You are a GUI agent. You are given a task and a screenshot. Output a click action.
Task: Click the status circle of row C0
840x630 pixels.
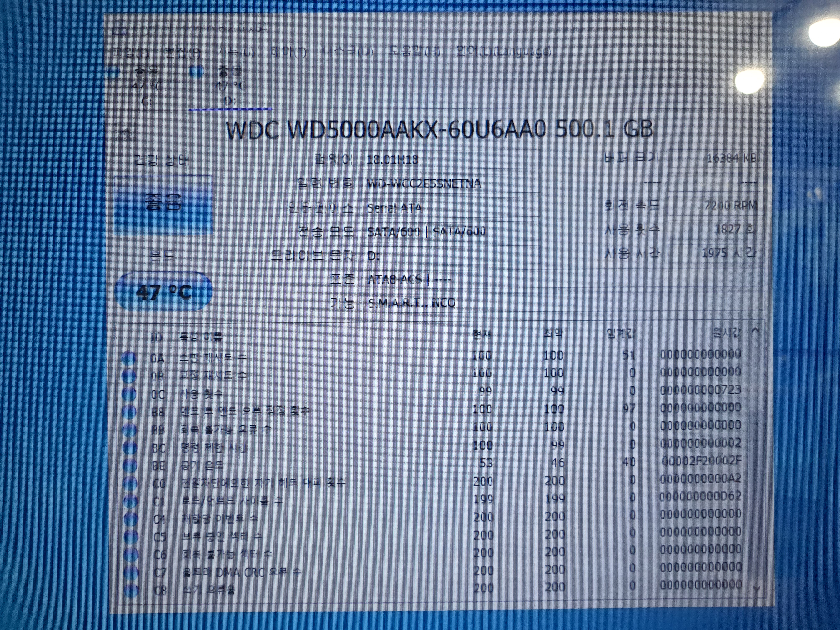pyautogui.click(x=131, y=483)
